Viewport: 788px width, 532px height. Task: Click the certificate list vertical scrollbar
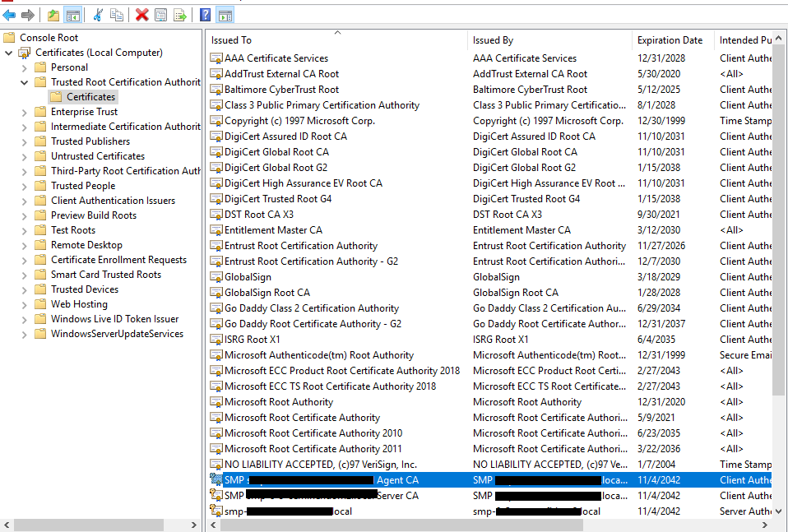pyautogui.click(x=779, y=247)
